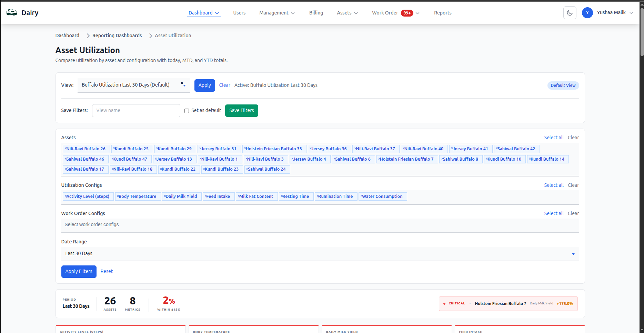Click the green Save Filters button
Viewport: 644px width, 333px height.
coord(241,110)
